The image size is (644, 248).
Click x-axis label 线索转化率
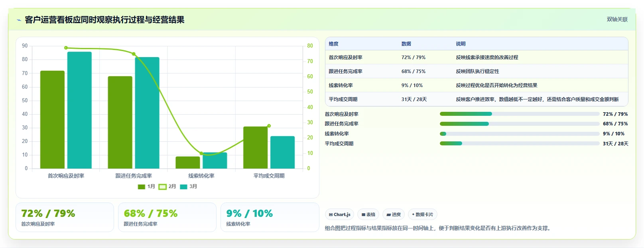pyautogui.click(x=201, y=176)
